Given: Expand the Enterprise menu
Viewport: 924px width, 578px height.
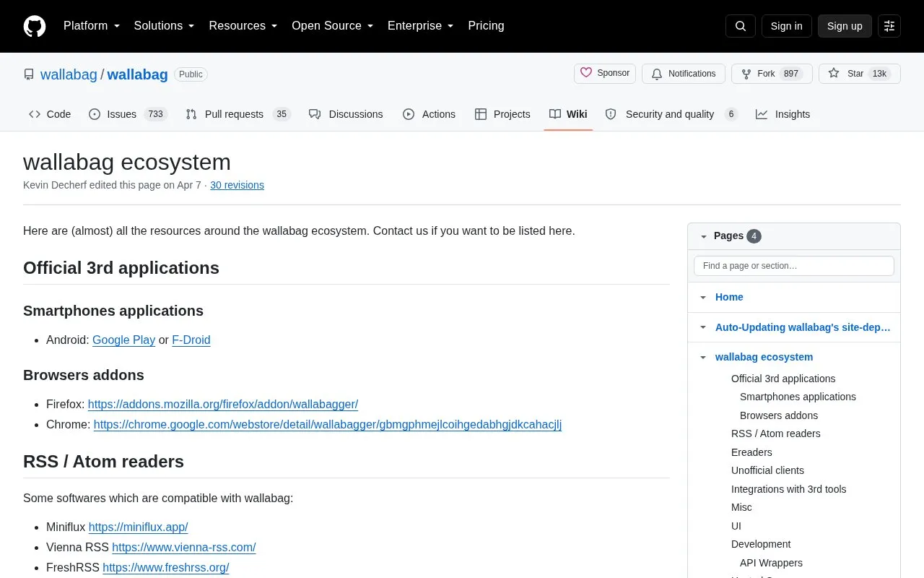Looking at the screenshot, I should (421, 26).
